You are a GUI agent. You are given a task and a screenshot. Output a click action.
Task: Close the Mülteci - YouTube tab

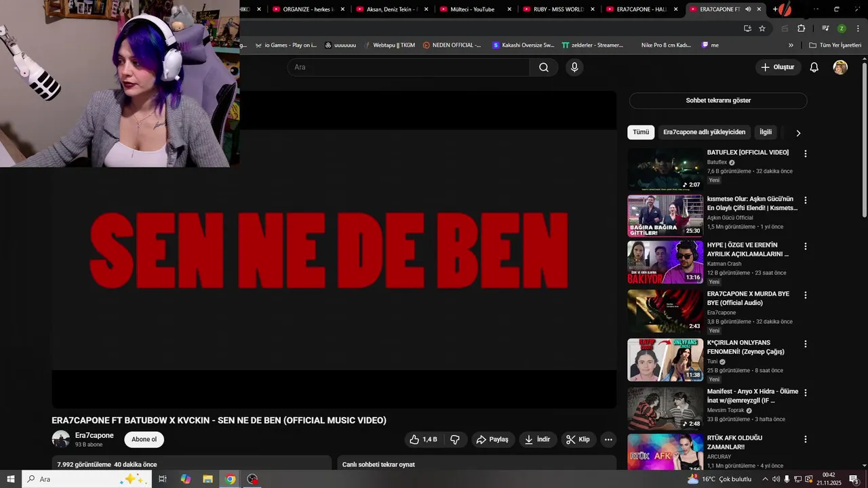509,9
